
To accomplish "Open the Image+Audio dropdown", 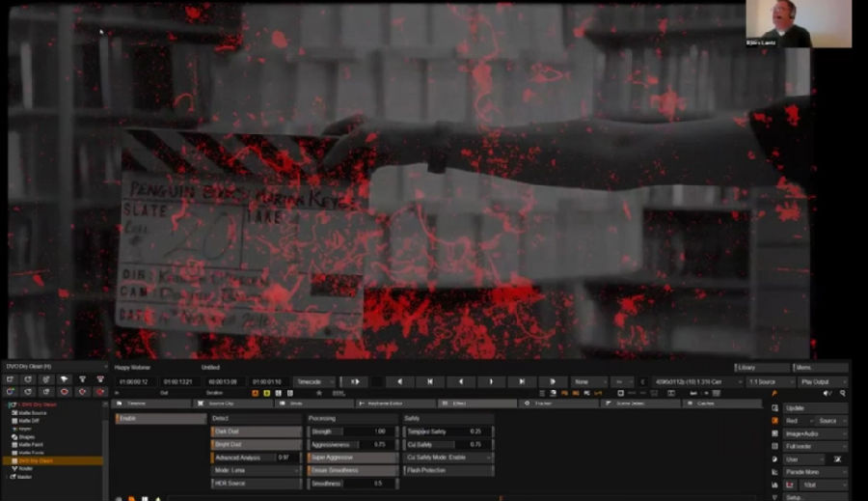I will 815,434.
